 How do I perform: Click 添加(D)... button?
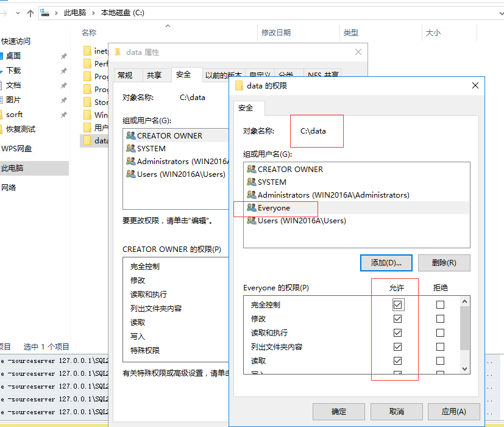pyautogui.click(x=386, y=263)
